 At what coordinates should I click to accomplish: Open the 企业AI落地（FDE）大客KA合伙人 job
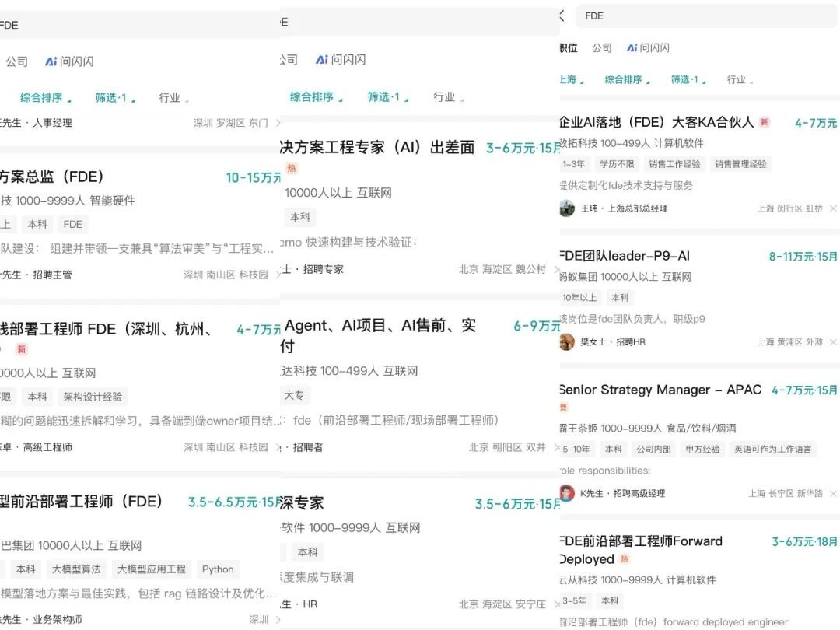coord(656,122)
